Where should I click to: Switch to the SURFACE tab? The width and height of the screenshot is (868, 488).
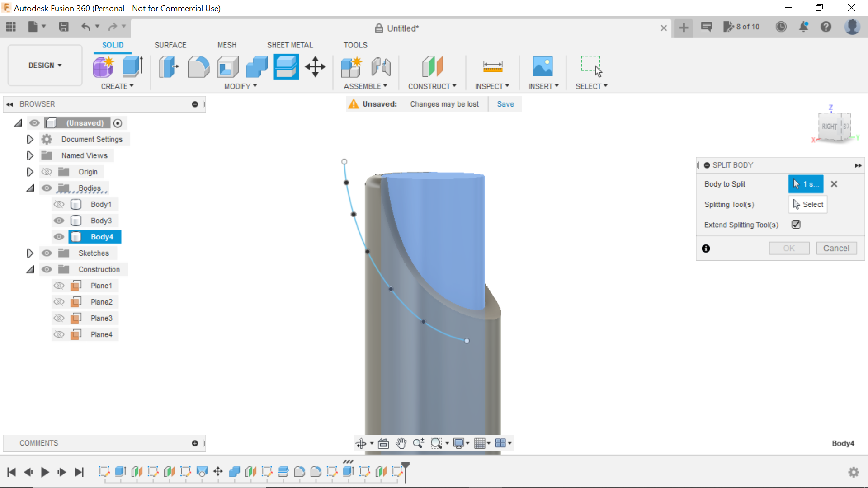(x=170, y=45)
